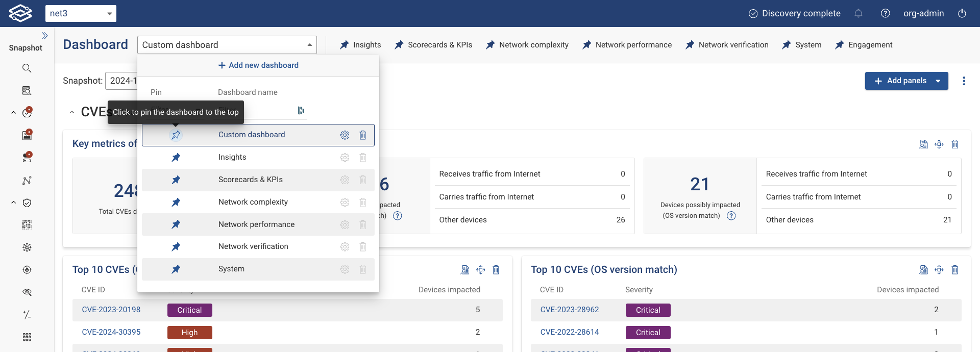The height and width of the screenshot is (352, 980).
Task: Open CVE-2023-28962 link
Action: 570,310
